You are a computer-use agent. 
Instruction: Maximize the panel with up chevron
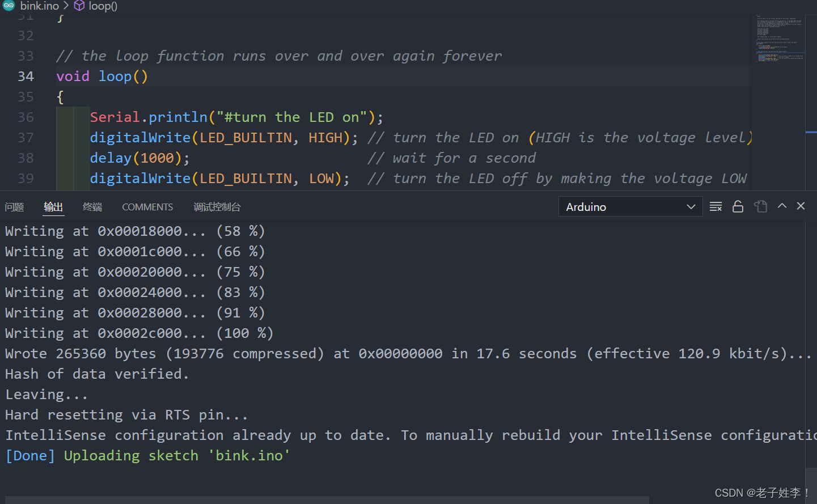pos(782,206)
